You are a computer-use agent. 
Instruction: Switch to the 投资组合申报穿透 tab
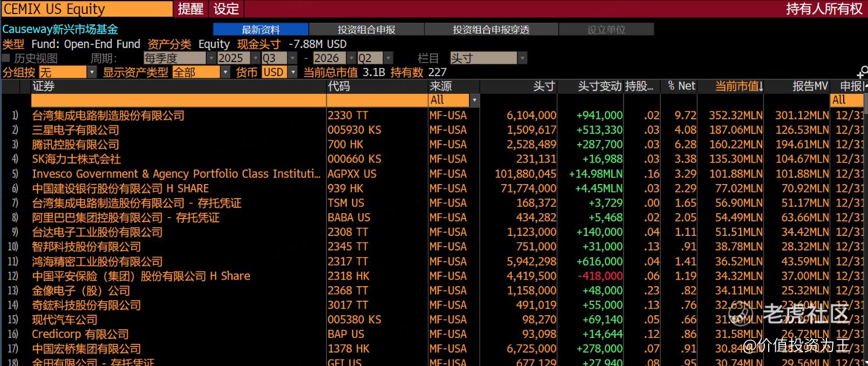[491, 29]
